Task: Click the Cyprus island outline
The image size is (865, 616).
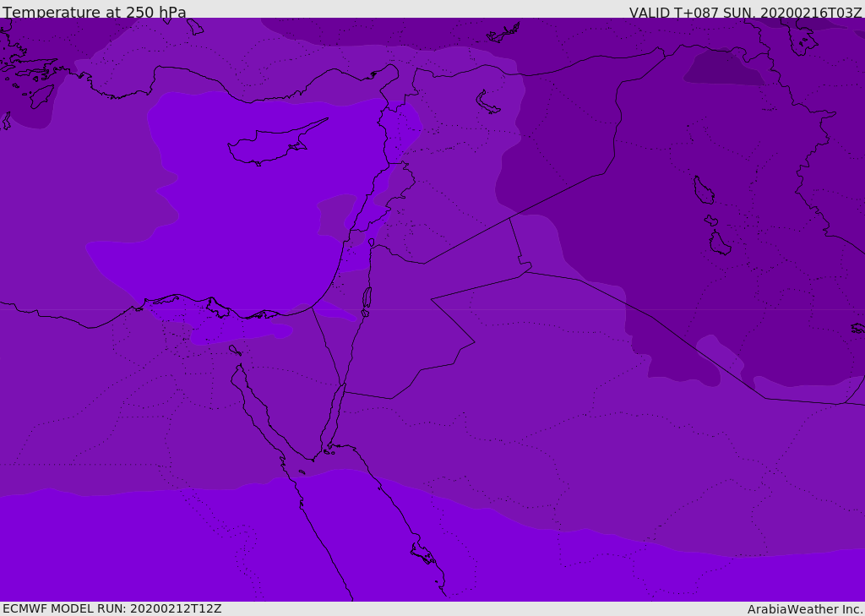Action: point(270,145)
